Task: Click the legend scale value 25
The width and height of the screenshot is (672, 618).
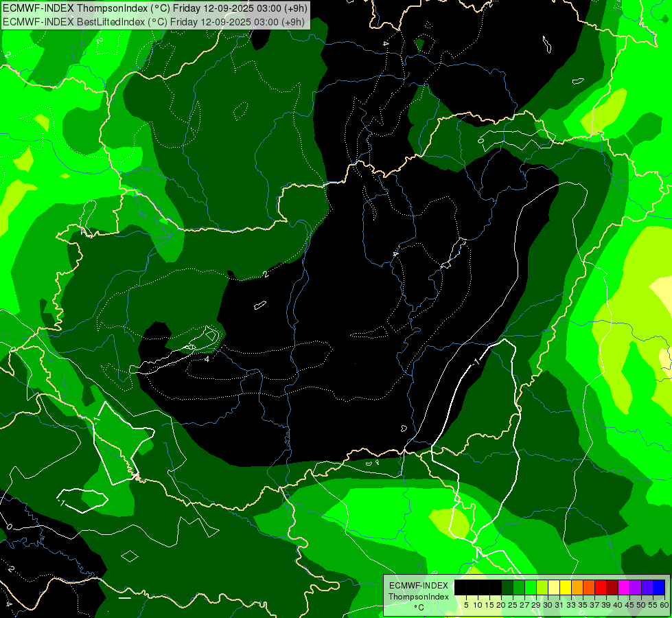Action: click(513, 605)
